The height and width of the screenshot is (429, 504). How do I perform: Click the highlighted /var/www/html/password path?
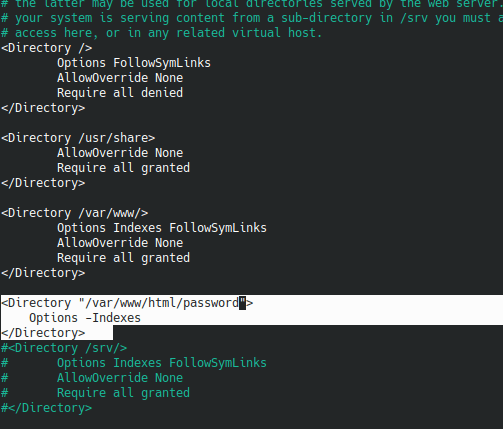pos(162,303)
